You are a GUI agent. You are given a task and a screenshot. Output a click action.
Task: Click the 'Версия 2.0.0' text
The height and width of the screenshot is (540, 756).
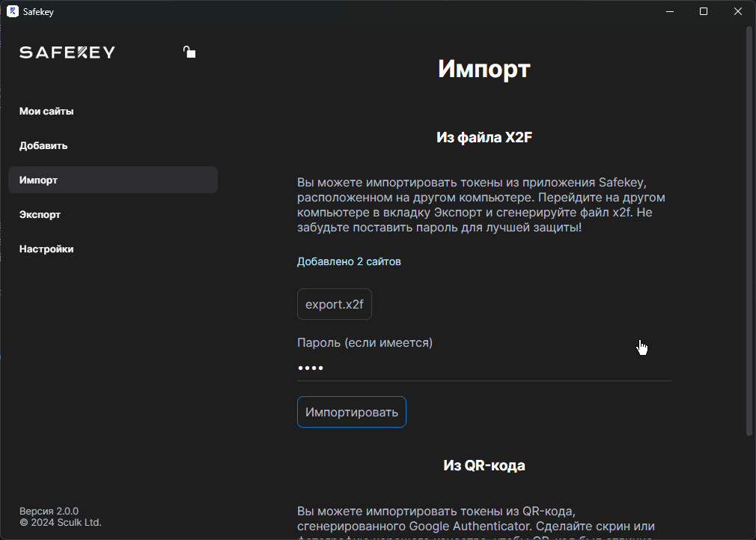(49, 511)
